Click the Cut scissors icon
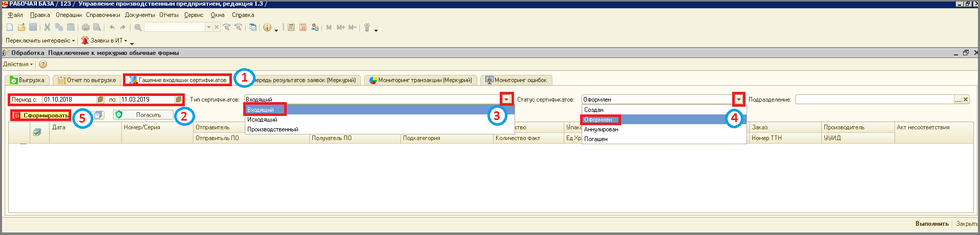The width and height of the screenshot is (980, 235). click(x=48, y=27)
